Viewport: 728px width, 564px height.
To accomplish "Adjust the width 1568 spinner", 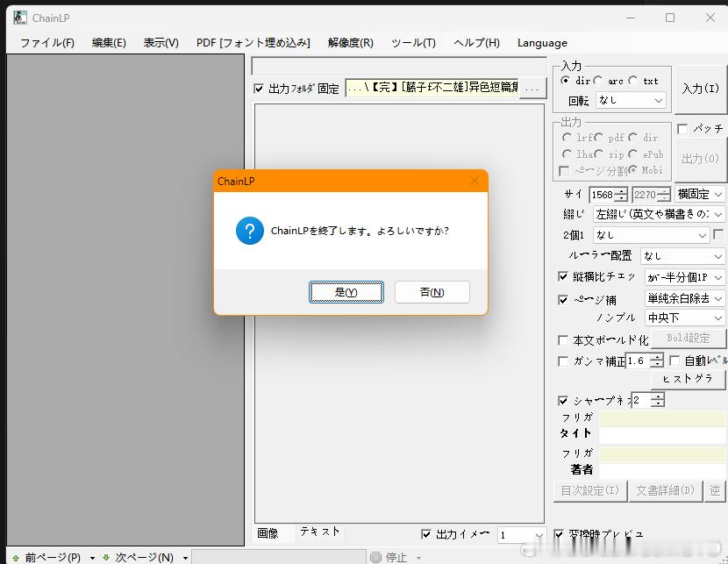I will (x=621, y=195).
